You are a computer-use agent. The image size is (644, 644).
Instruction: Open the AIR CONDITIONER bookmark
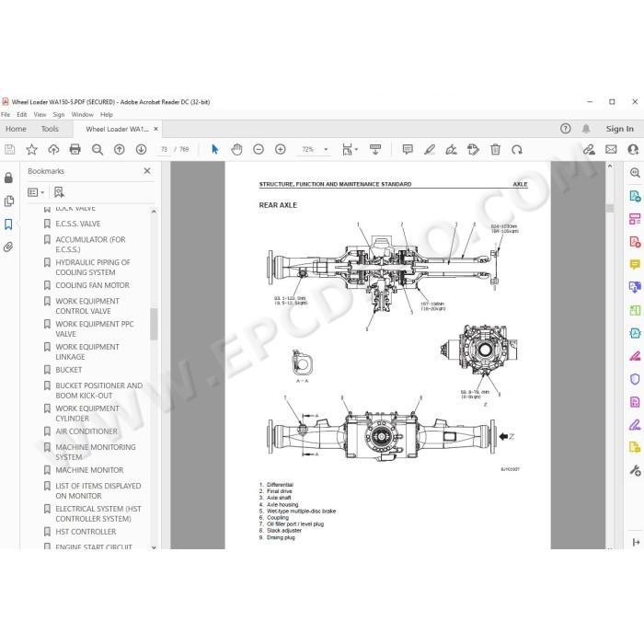86,431
